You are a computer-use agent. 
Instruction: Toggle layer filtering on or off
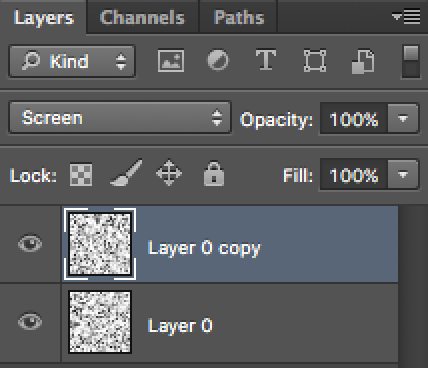(x=411, y=62)
